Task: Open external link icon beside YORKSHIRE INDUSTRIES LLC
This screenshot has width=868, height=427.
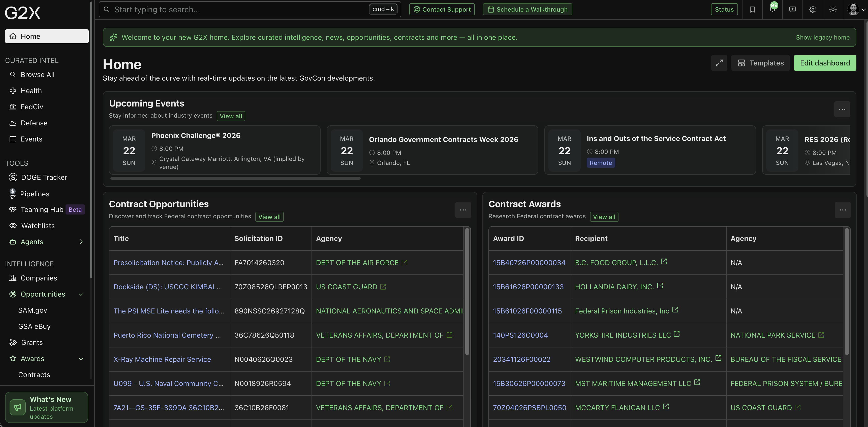Action: tap(677, 334)
